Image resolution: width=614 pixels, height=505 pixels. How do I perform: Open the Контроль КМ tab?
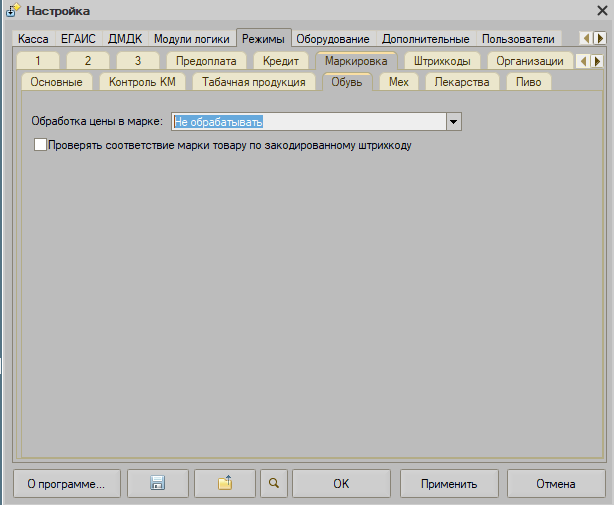click(141, 82)
